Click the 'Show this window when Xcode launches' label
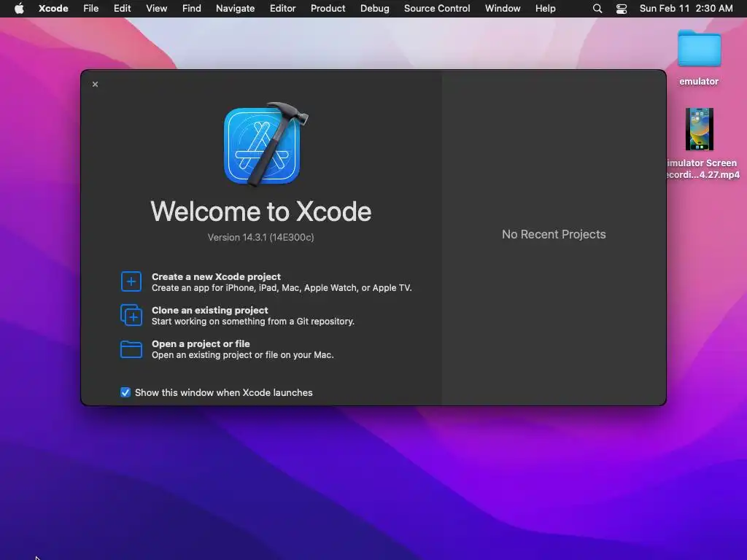 tap(223, 392)
